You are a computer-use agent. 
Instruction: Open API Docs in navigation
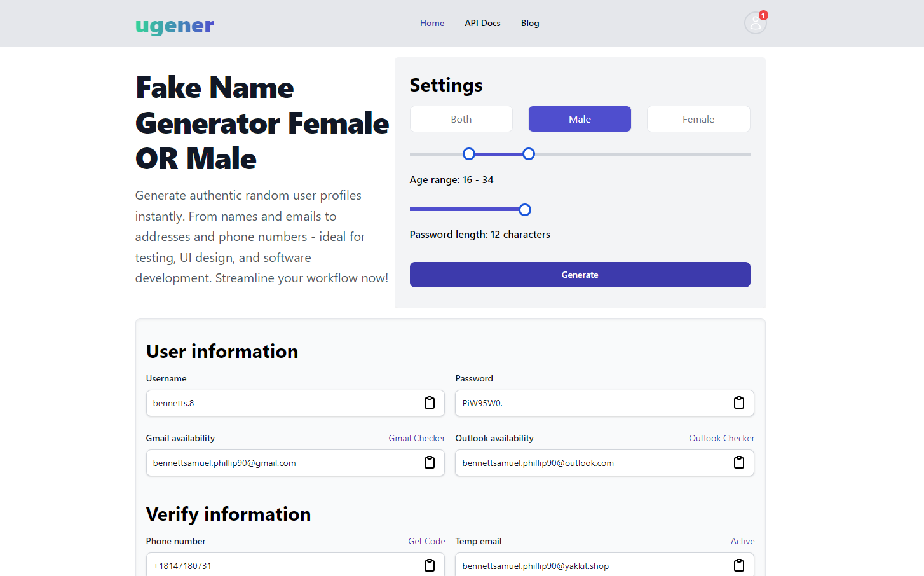[x=482, y=23]
